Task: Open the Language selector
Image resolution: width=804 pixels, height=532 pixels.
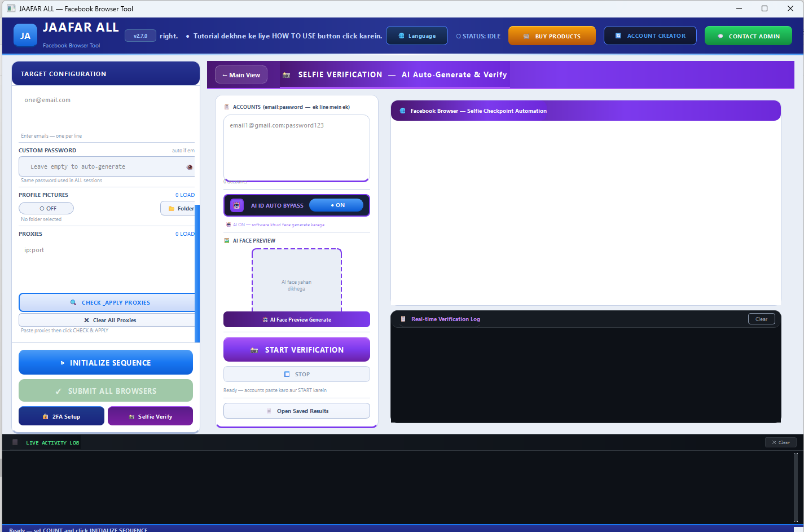Action: 417,36
